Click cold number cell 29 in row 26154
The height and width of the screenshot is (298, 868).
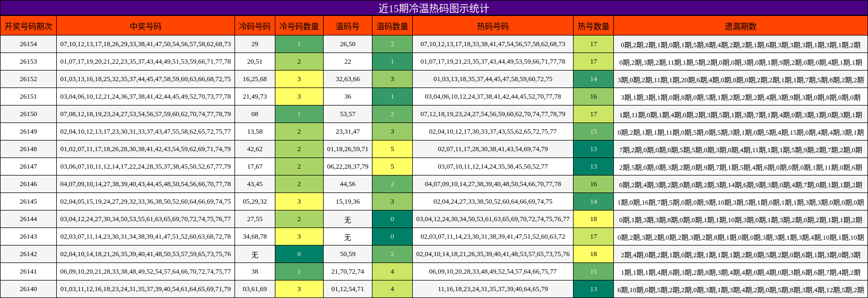[255, 44]
